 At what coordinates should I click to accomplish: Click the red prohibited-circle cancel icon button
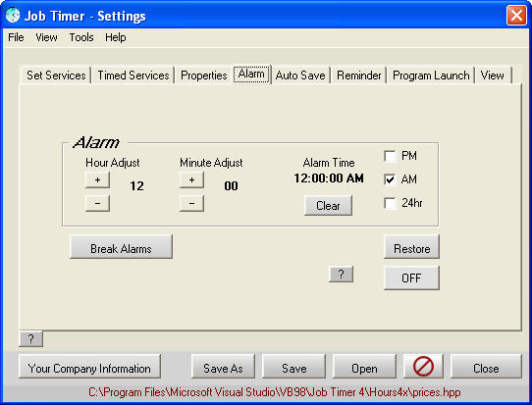[x=423, y=367]
